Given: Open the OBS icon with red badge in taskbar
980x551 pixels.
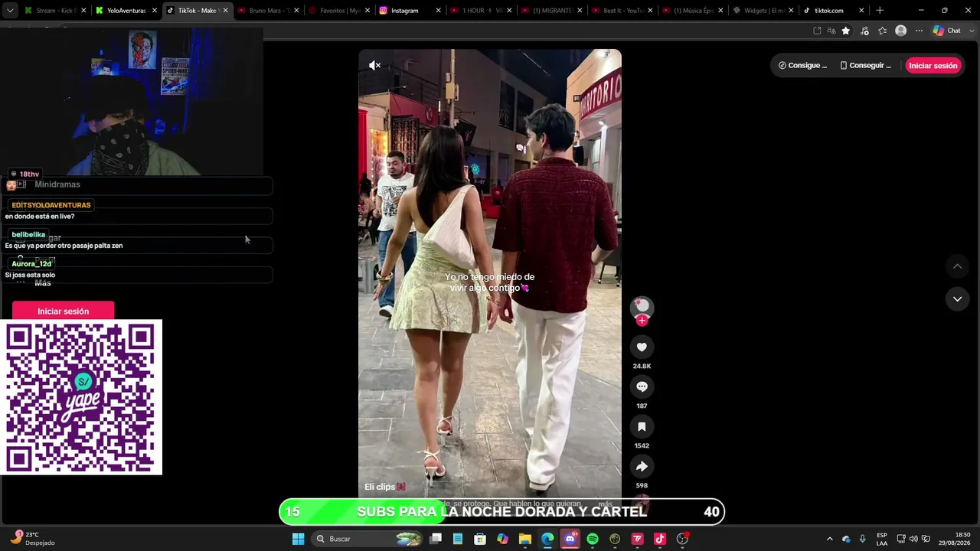Looking at the screenshot, I should click(682, 539).
